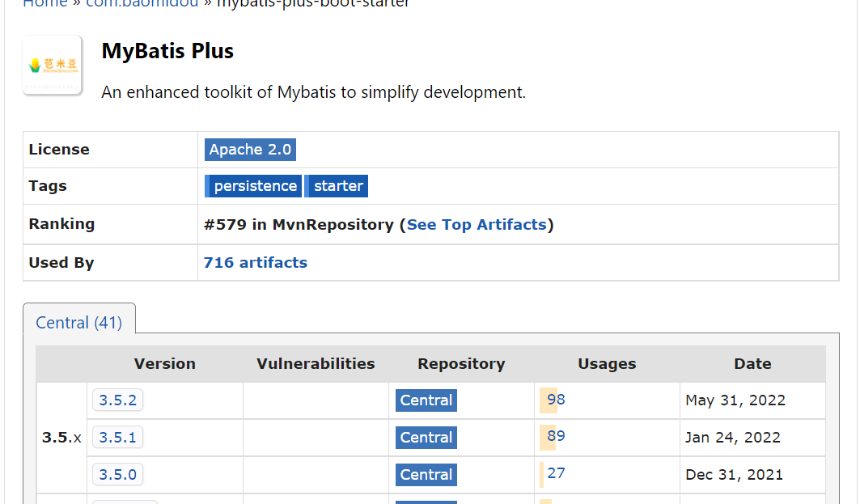Click Central repository badge for 3.5.1
860x504 pixels.
[x=426, y=438]
